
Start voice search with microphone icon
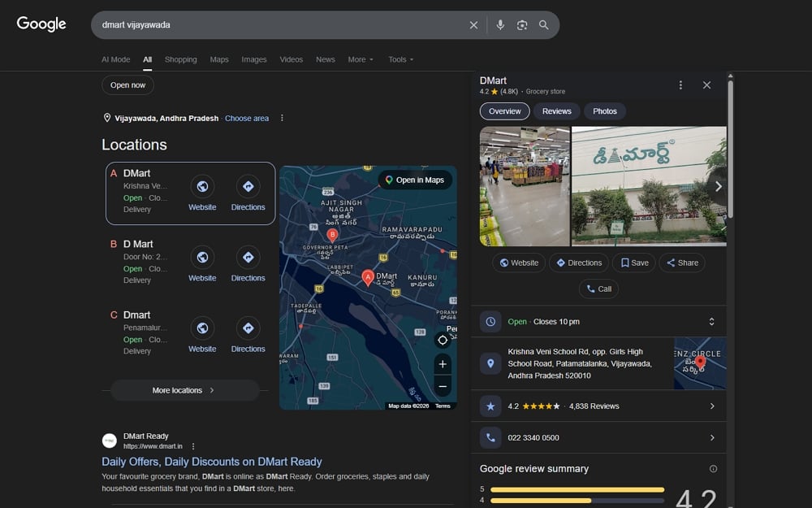pos(500,25)
